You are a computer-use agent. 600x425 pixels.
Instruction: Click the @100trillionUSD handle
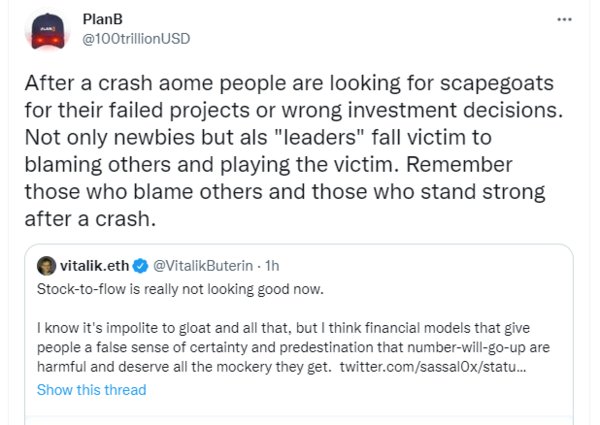(136, 38)
